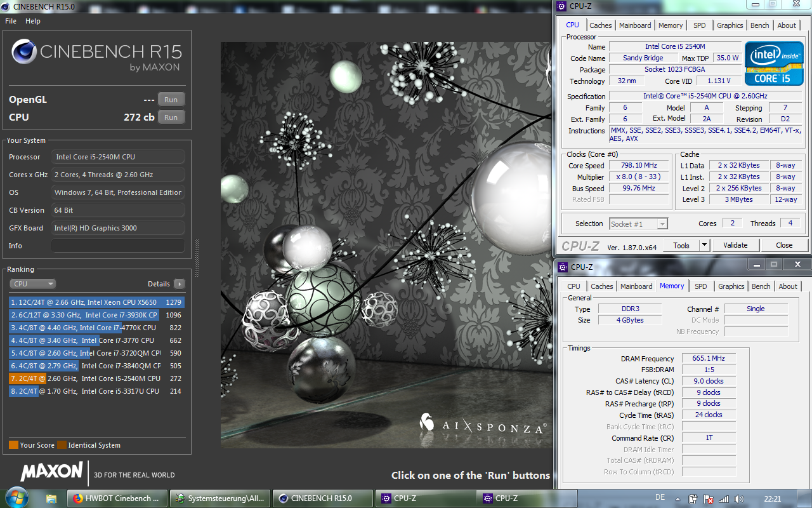Click the rendered AIXSPONZA scene image
The image size is (812, 508).
click(x=386, y=244)
